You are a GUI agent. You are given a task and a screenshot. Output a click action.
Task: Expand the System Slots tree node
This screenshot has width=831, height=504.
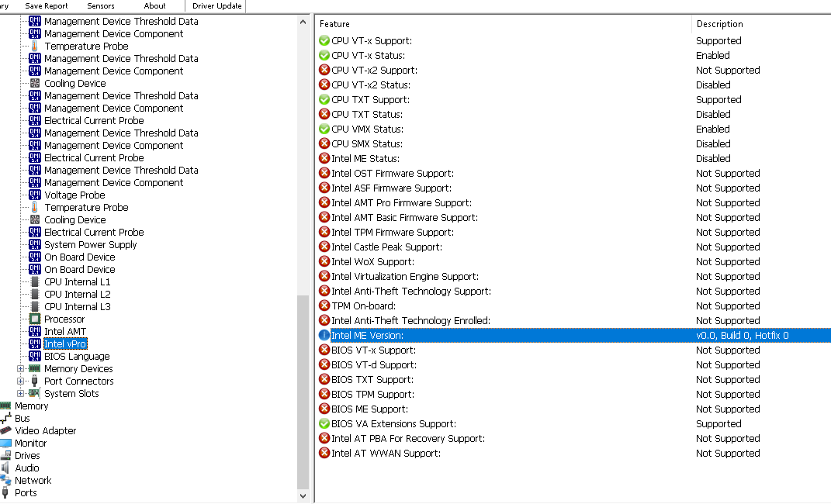20,393
